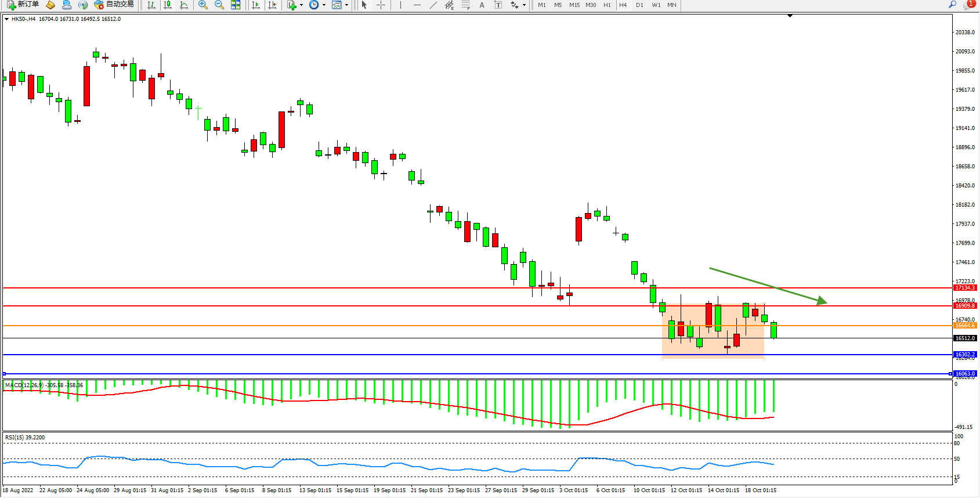Zoom out of the chart
The width and height of the screenshot is (980, 498).
219,5
